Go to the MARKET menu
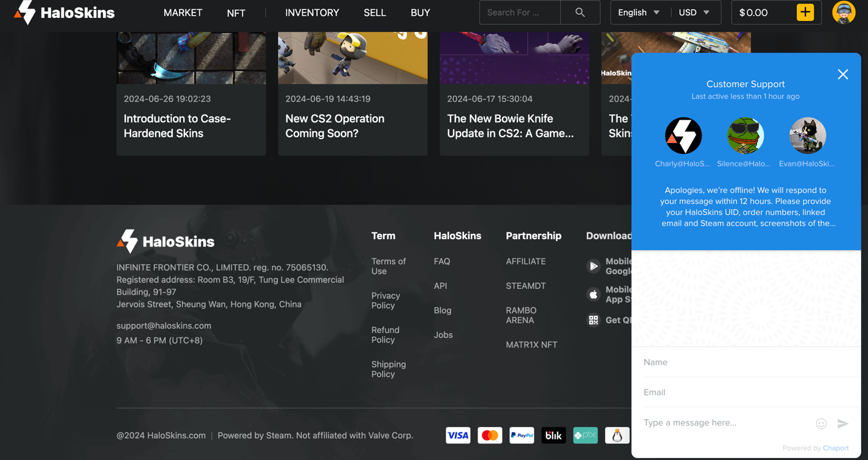This screenshot has height=460, width=868. 183,12
